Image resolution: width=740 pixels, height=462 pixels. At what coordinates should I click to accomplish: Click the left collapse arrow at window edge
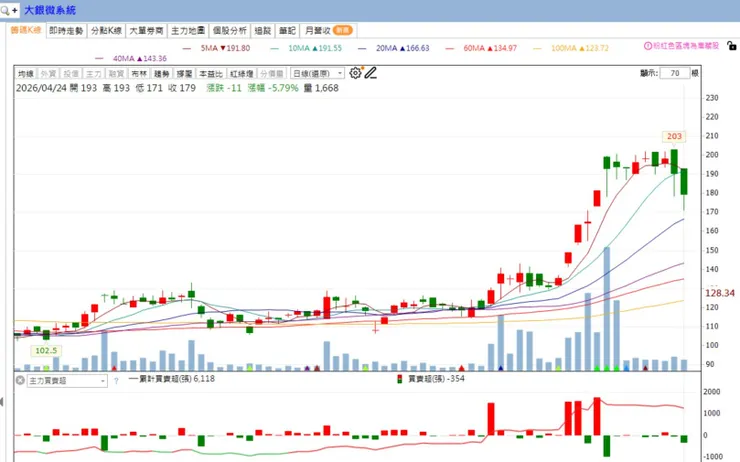tap(2, 402)
